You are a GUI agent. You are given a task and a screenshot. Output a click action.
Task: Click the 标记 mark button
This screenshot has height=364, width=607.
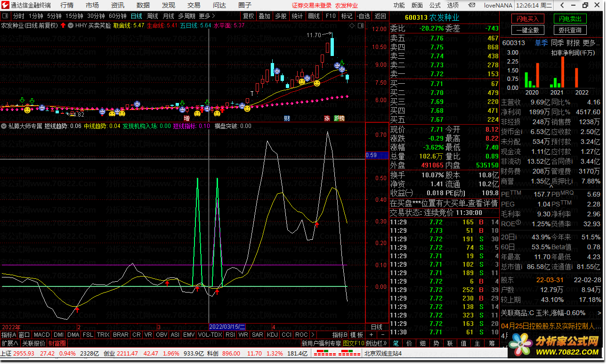[347, 16]
